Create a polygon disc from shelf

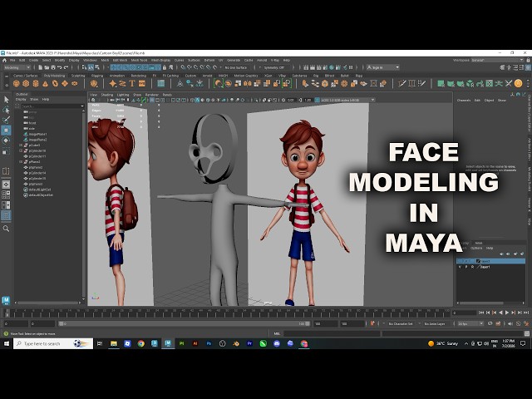point(74,83)
